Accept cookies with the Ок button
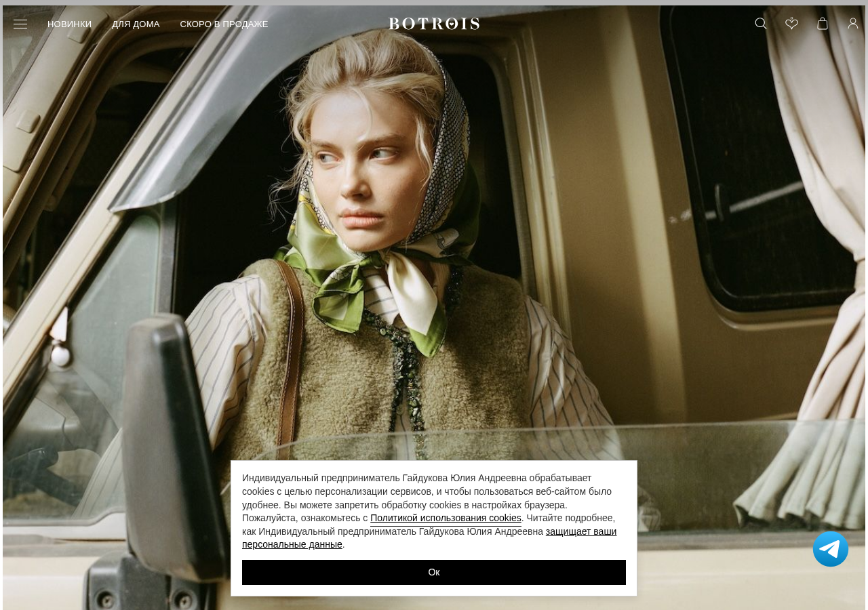This screenshot has width=868, height=610. pyautogui.click(x=434, y=572)
